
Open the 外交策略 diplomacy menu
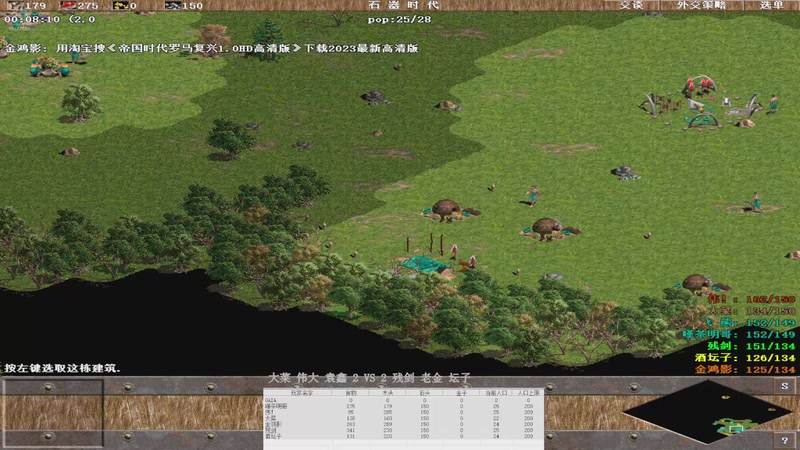click(701, 5)
